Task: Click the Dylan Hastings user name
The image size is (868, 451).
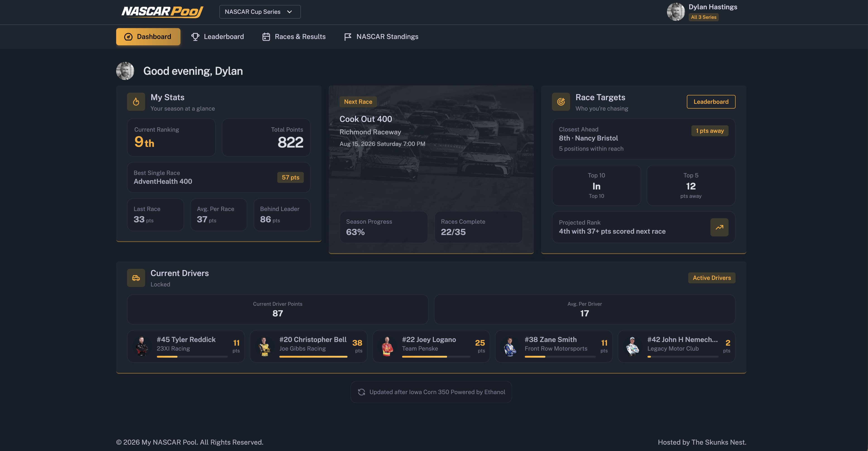Action: (x=713, y=7)
